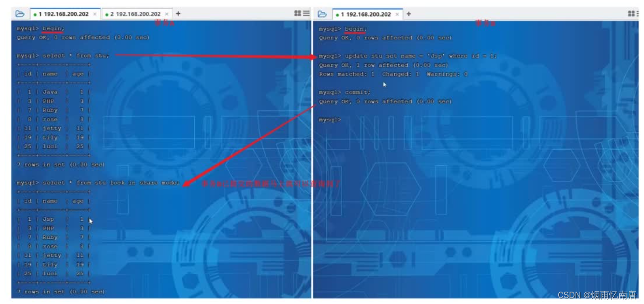644x304 pixels.
Task: Click 'mysql> begin;' line in left terminal
Action: tap(41, 28)
